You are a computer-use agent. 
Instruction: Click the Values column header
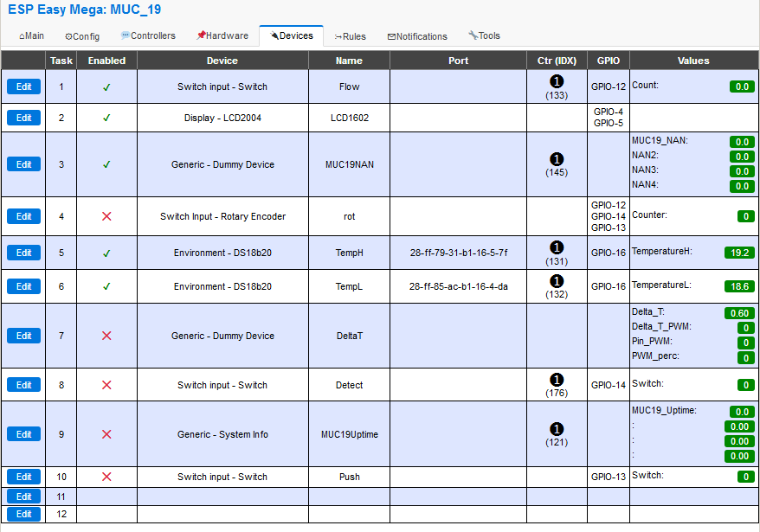click(693, 61)
